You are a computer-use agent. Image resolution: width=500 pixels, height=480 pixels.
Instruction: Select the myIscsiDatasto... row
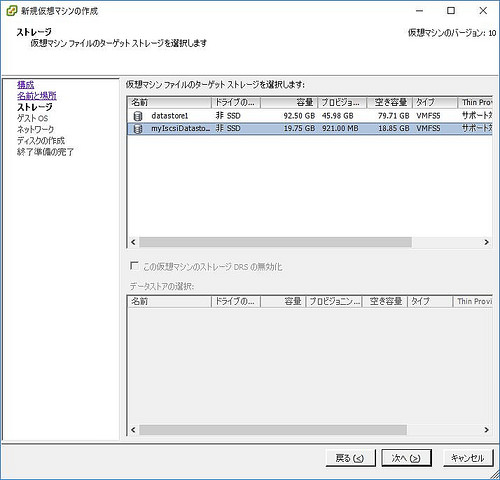tap(310, 129)
